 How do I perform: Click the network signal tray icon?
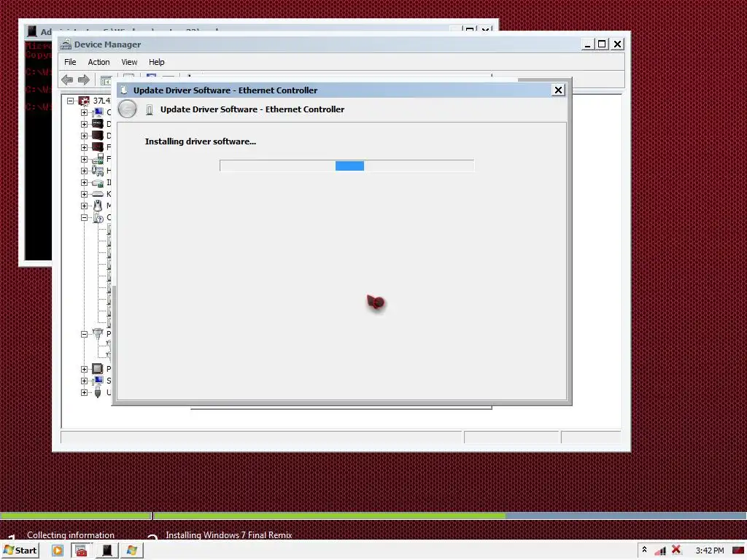coord(660,551)
